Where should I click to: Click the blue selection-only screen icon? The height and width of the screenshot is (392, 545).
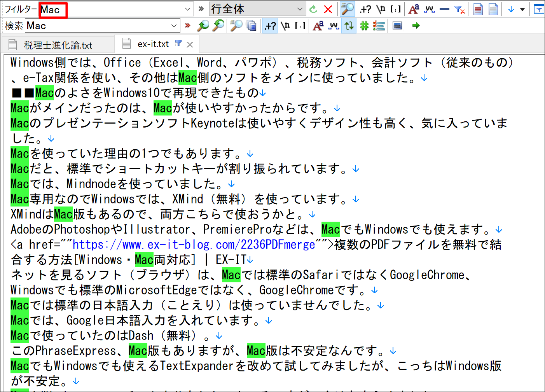point(397,26)
